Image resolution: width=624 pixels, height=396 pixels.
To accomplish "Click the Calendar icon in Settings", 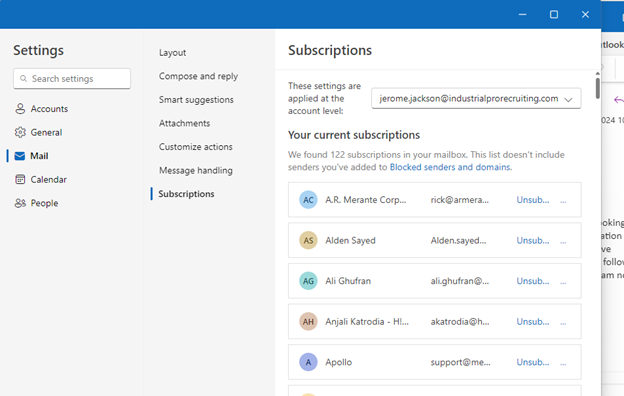I will coord(20,179).
